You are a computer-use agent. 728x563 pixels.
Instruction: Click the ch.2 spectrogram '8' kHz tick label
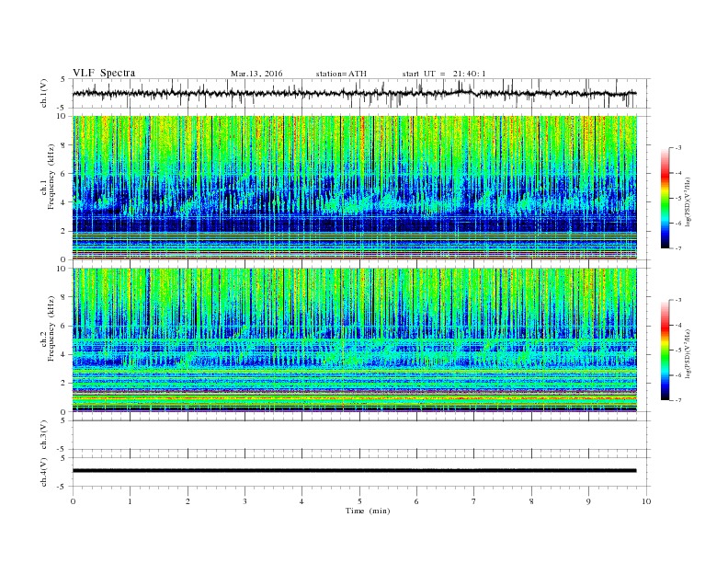(x=64, y=297)
